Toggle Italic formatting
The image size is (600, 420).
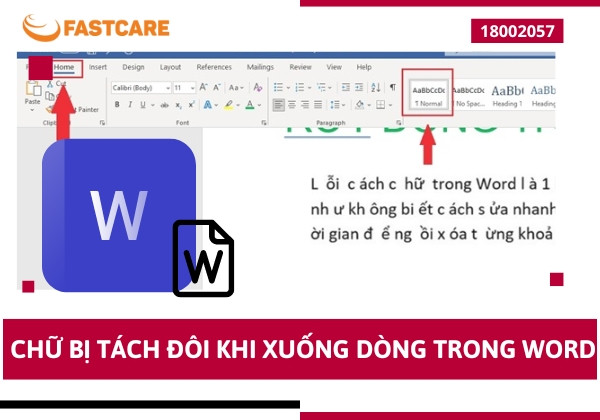click(130, 105)
